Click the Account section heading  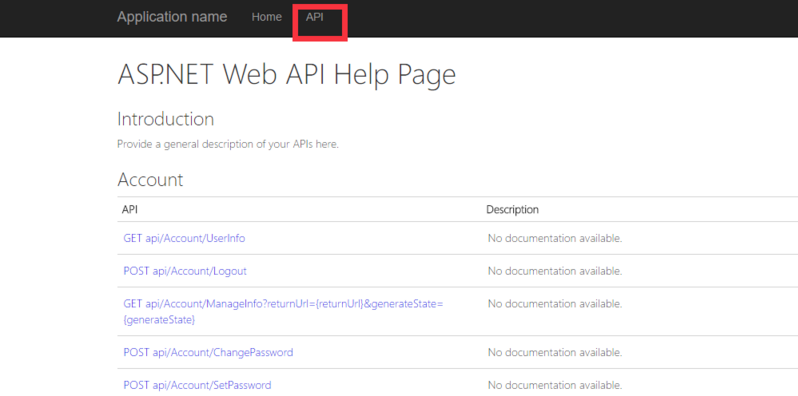(x=150, y=180)
